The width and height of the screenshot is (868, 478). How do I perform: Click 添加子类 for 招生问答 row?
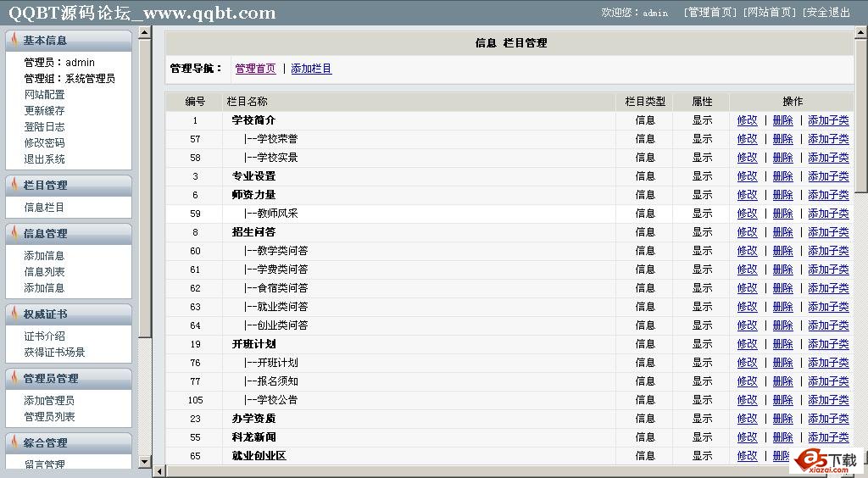tap(828, 232)
